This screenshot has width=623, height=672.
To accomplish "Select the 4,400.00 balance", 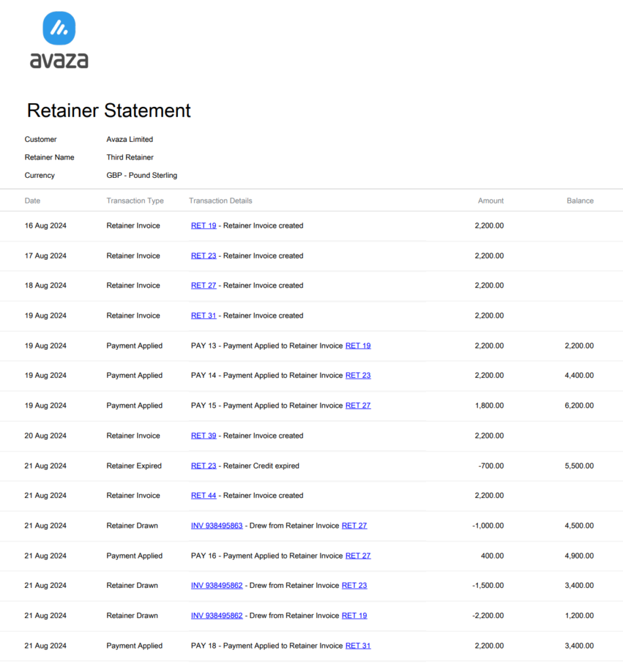I will [x=579, y=375].
